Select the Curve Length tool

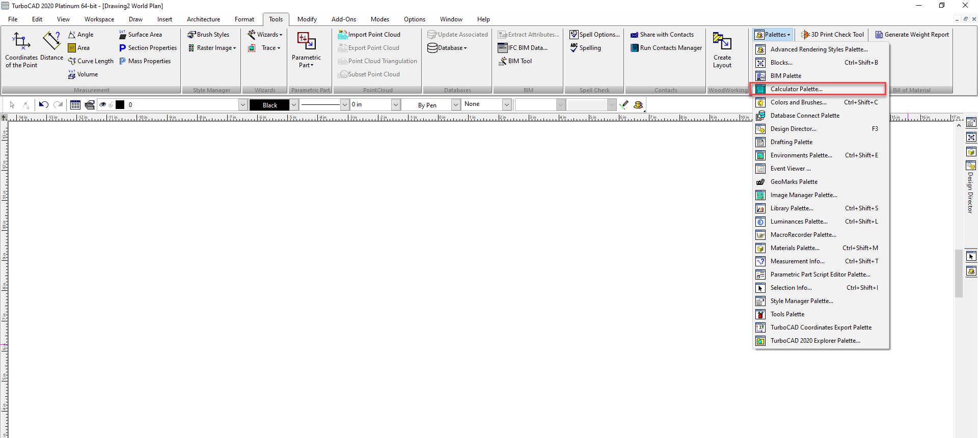pyautogui.click(x=91, y=61)
